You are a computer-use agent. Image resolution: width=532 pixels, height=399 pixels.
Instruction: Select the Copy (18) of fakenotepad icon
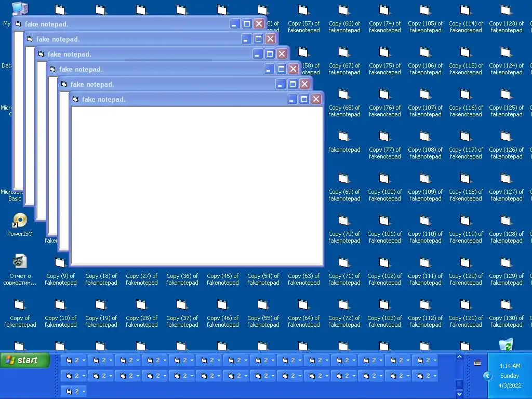[x=101, y=279]
